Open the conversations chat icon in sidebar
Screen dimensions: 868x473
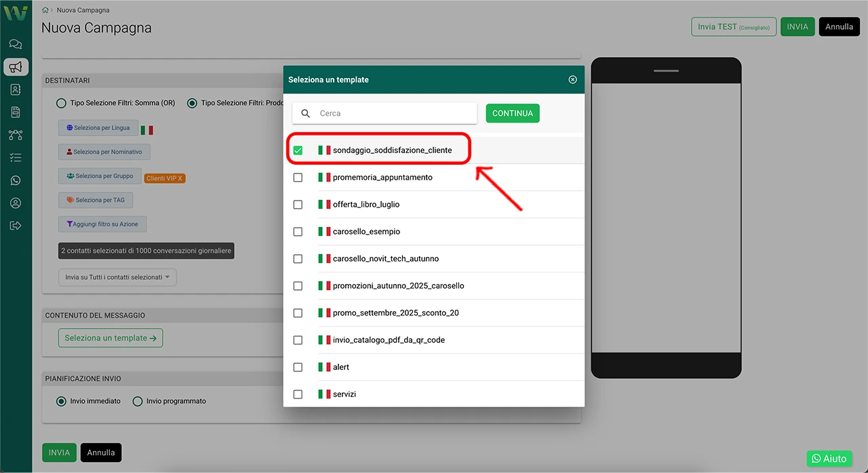(16, 45)
